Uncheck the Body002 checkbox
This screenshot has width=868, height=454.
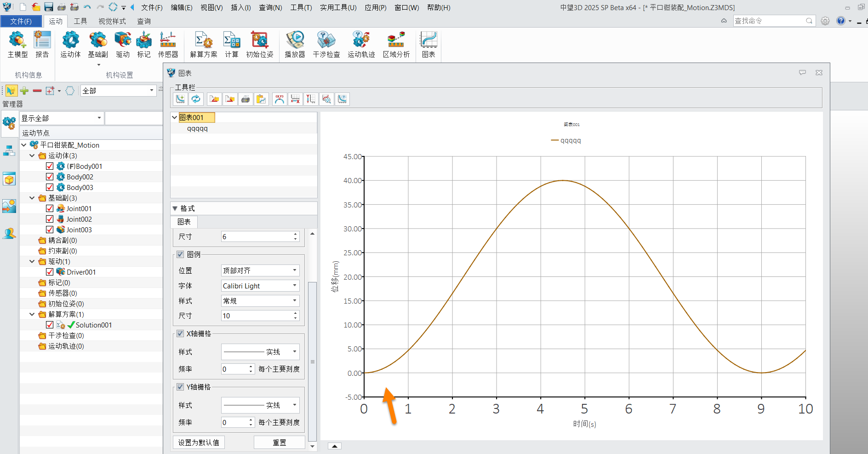[50, 177]
